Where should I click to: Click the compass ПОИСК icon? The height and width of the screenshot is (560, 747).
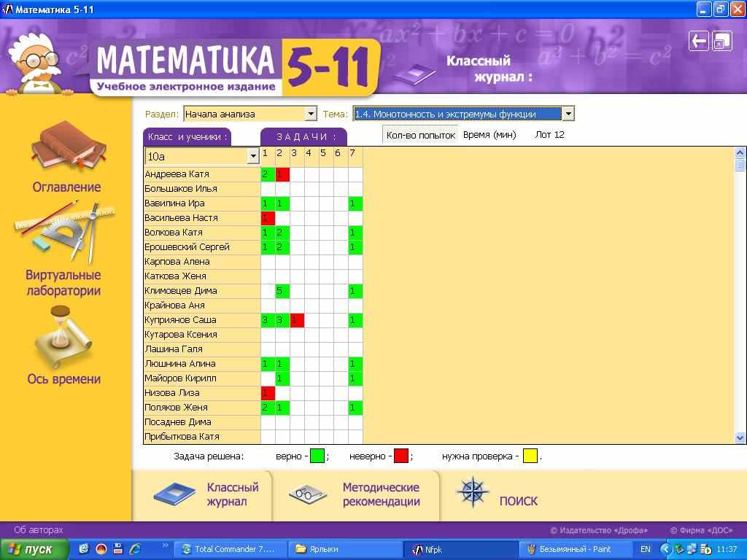[472, 491]
